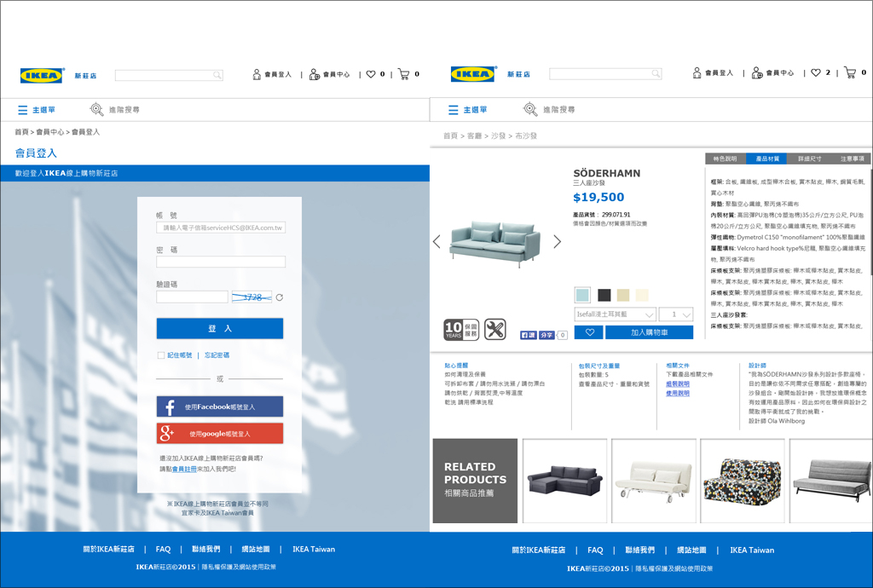Screen dimensions: 873x588
Task: Open white lounger sofa thumbnail
Action: coord(654,481)
